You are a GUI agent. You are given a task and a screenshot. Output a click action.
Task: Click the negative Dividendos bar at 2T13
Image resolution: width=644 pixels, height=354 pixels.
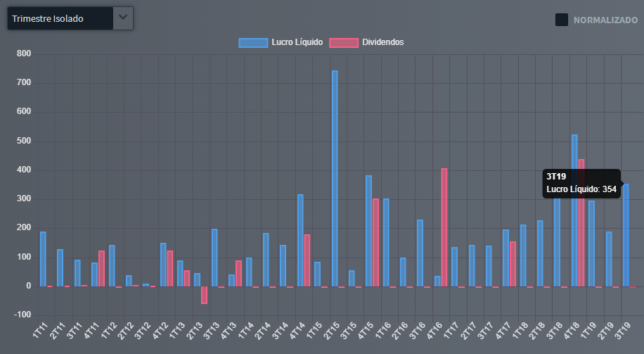pos(204,295)
